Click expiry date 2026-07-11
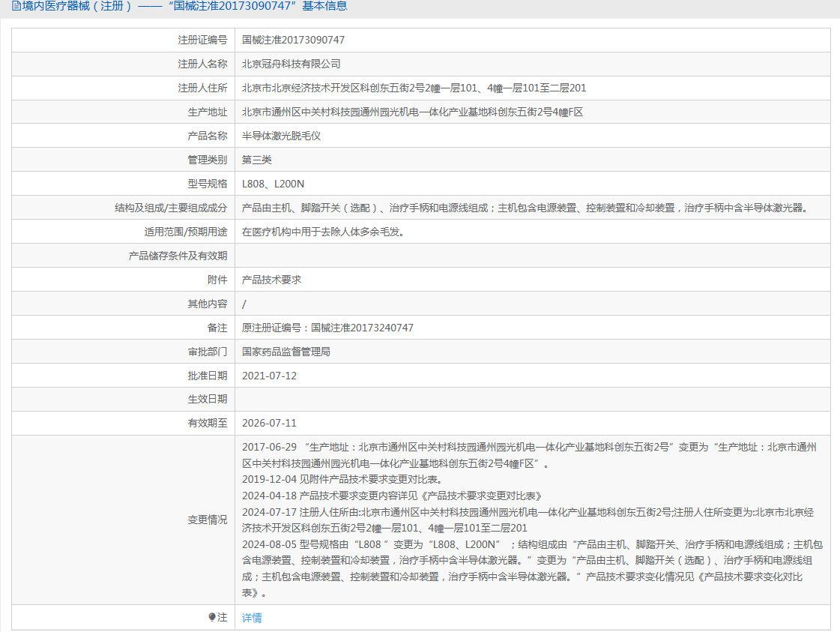The height and width of the screenshot is (632, 840). [x=270, y=423]
